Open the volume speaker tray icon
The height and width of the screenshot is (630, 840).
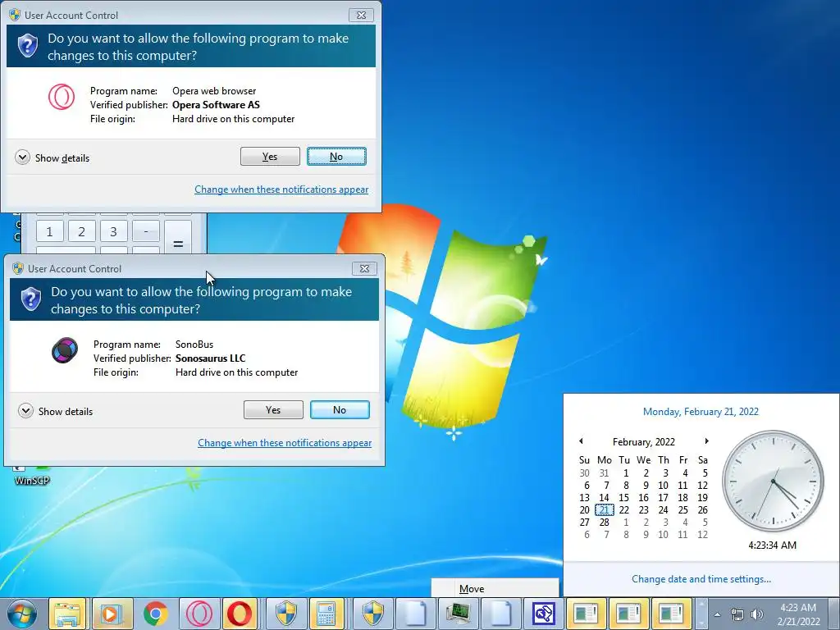pos(756,614)
